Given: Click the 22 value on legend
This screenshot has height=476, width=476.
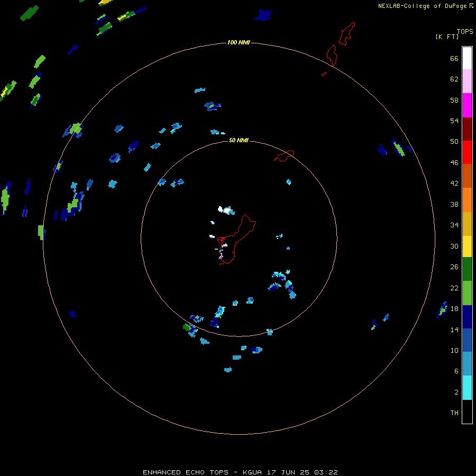Looking at the screenshot, I should tap(454, 288).
